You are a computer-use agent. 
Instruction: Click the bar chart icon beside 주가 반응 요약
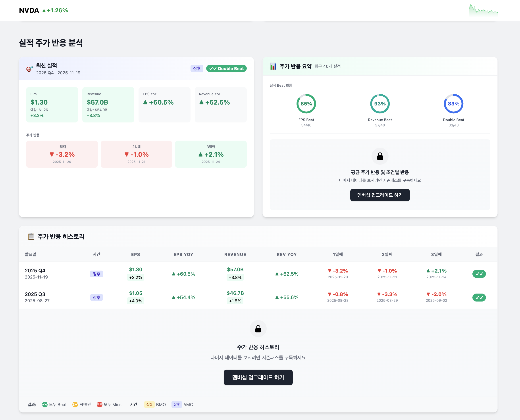click(x=273, y=66)
